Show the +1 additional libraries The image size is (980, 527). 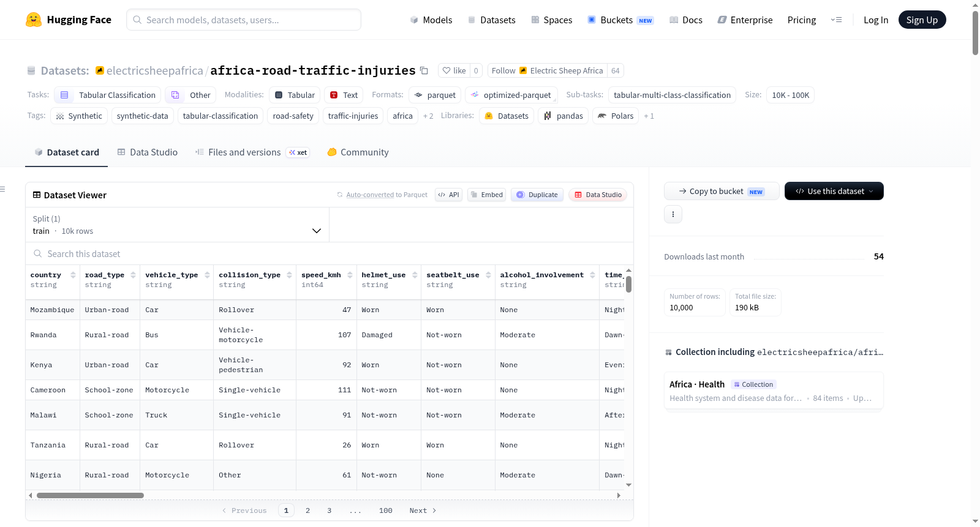[649, 116]
